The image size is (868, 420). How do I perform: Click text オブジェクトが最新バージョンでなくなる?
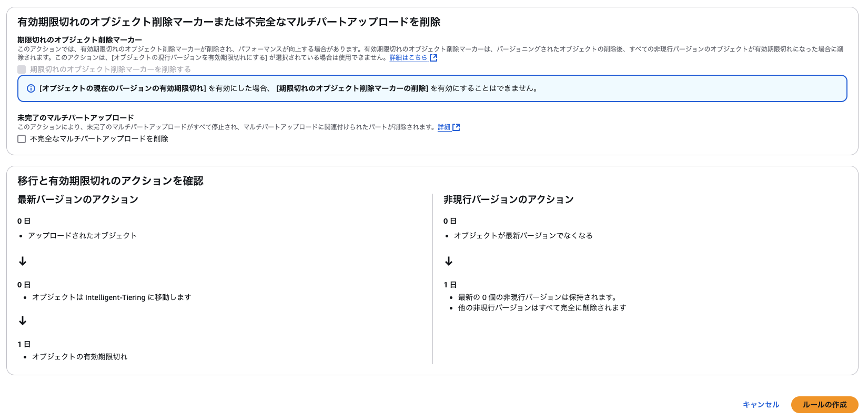pyautogui.click(x=523, y=236)
